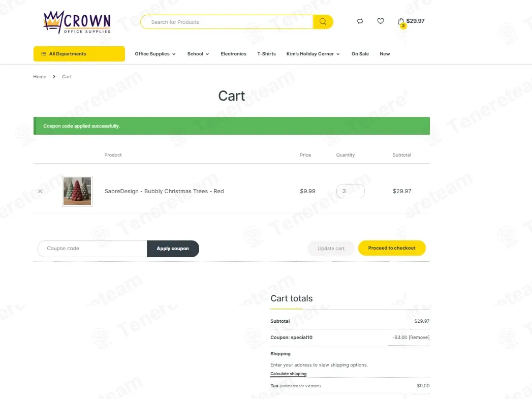Click the Coupon code input field
The height and width of the screenshot is (399, 532).
92,249
